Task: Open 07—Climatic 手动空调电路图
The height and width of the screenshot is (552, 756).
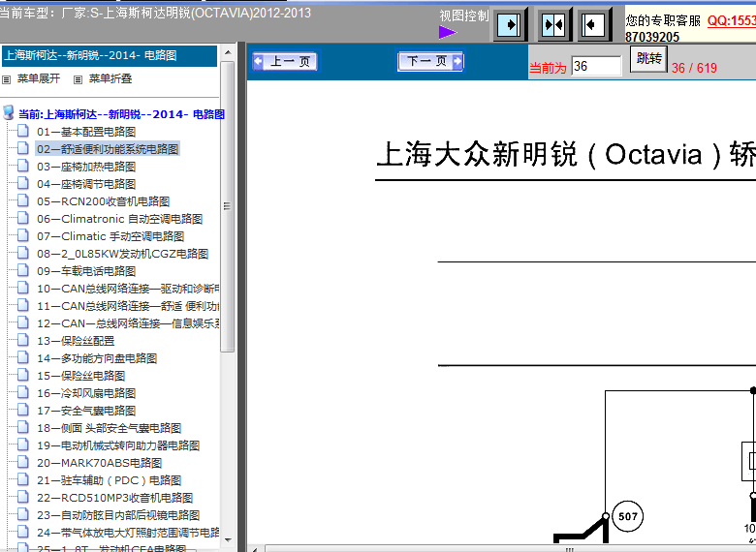Action: 110,236
